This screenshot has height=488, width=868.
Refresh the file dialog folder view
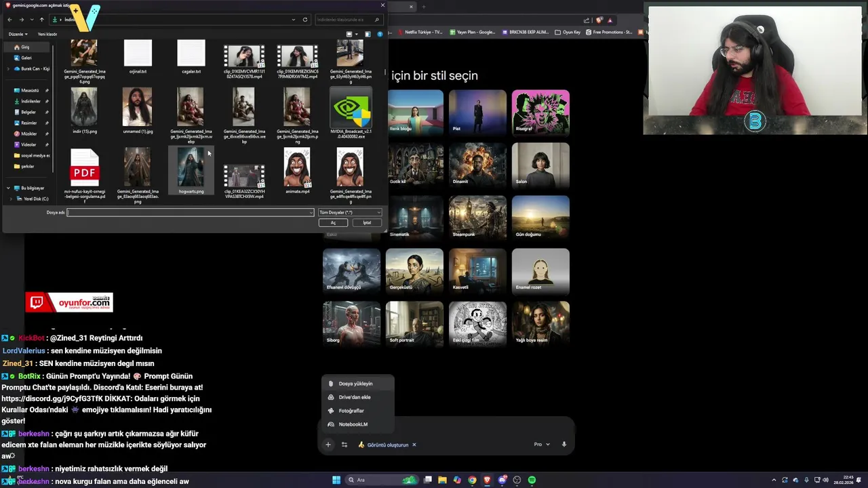coord(305,20)
